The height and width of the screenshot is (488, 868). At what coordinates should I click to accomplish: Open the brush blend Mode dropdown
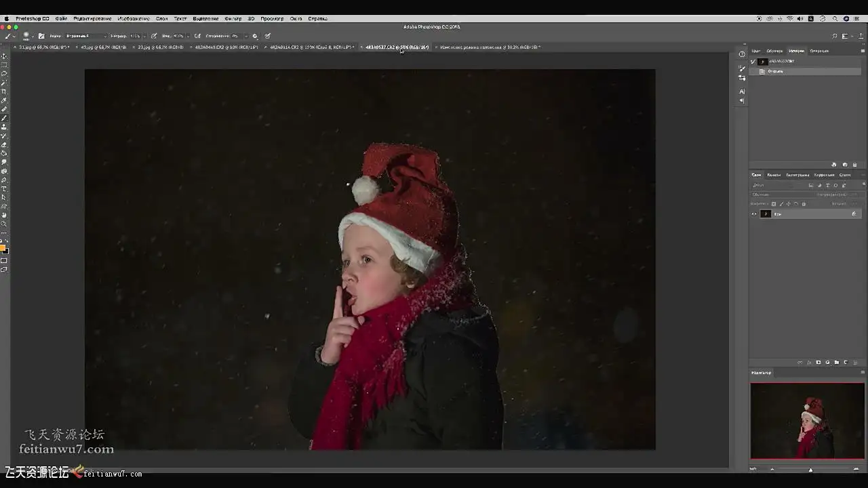coord(85,36)
